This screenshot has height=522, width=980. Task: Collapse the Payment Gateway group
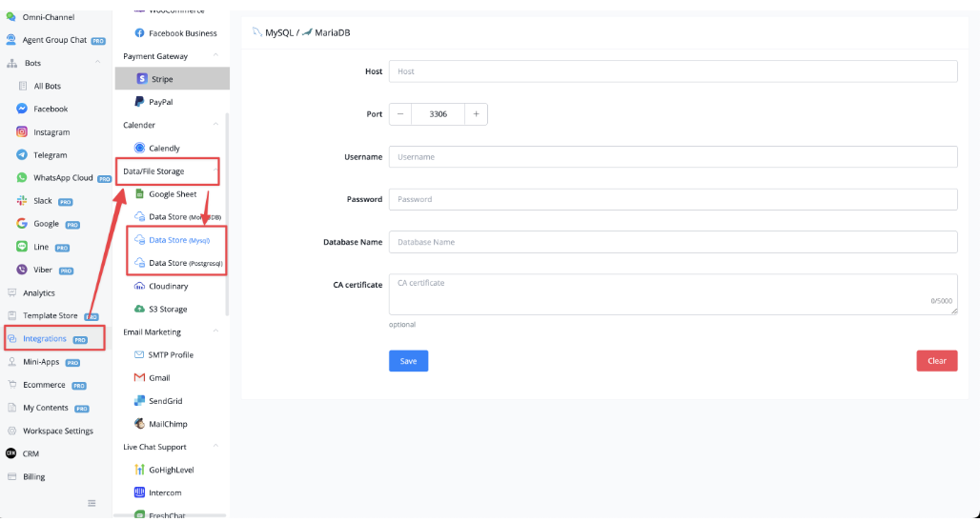[215, 56]
